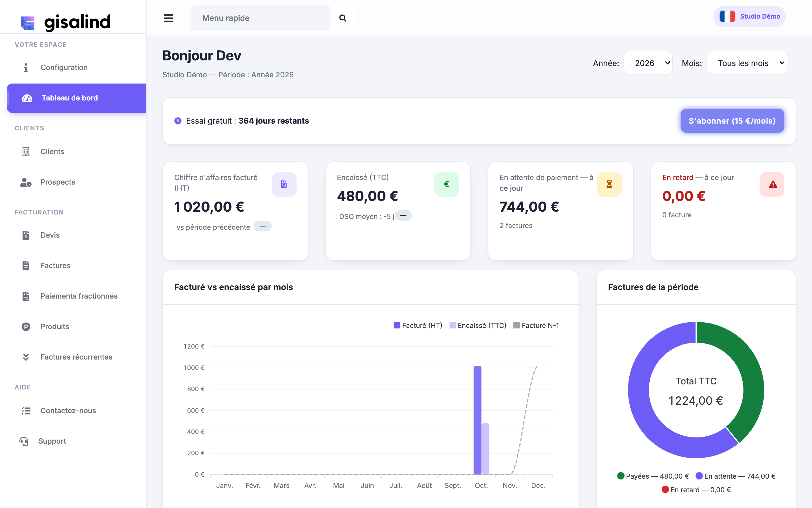Toggle the hamburger menu icon
812x508 pixels.
[168, 18]
